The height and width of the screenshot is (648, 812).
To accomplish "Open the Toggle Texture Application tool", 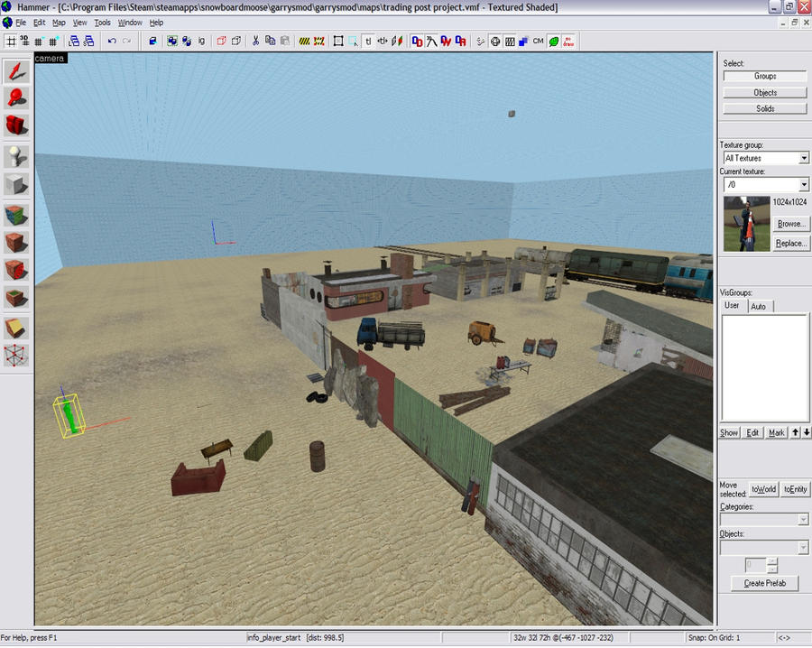I will click(x=16, y=216).
